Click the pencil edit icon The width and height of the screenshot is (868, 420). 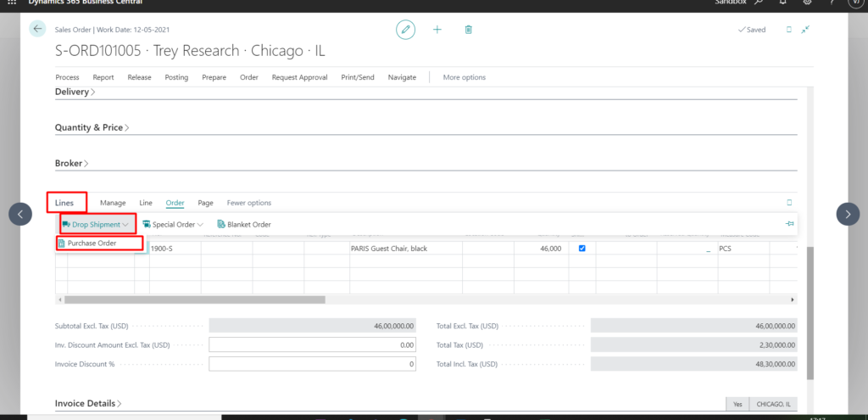pyautogui.click(x=405, y=30)
